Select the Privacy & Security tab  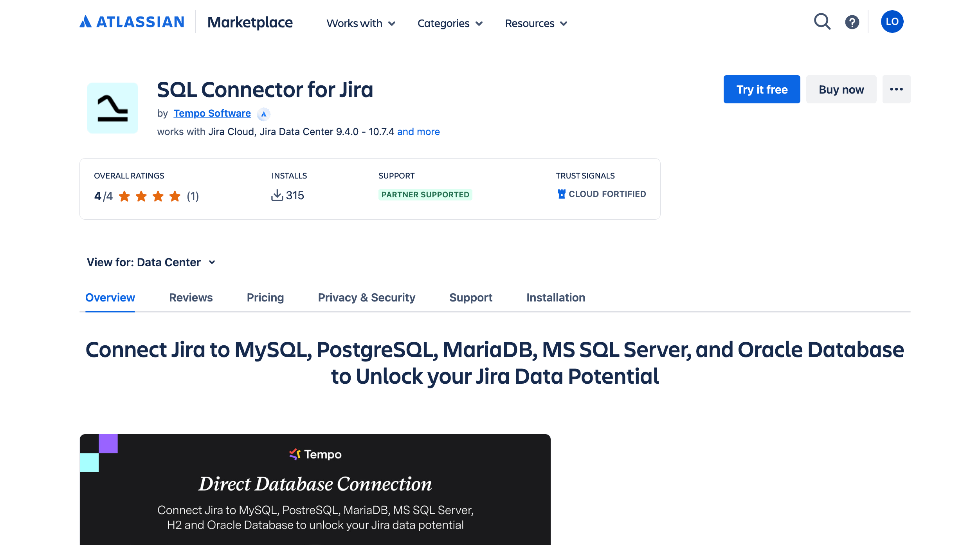(366, 298)
